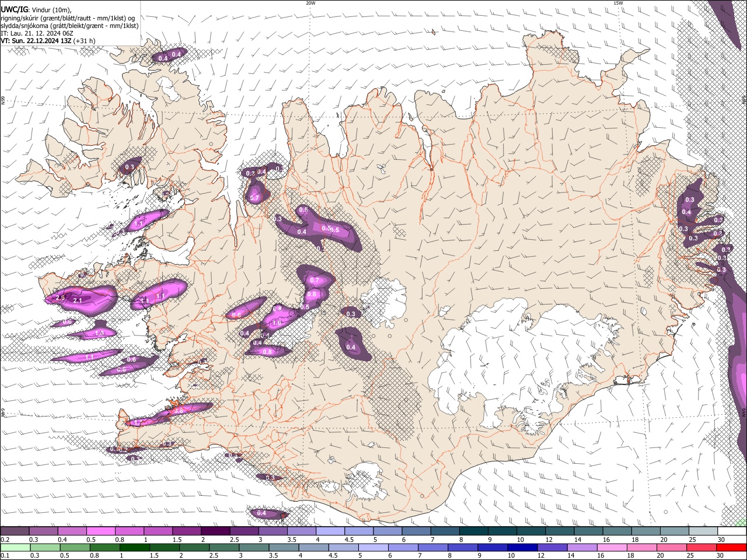The height and width of the screenshot is (560, 747).
Task: Click the 0.2 label under the upper scale
Action: 4,540
